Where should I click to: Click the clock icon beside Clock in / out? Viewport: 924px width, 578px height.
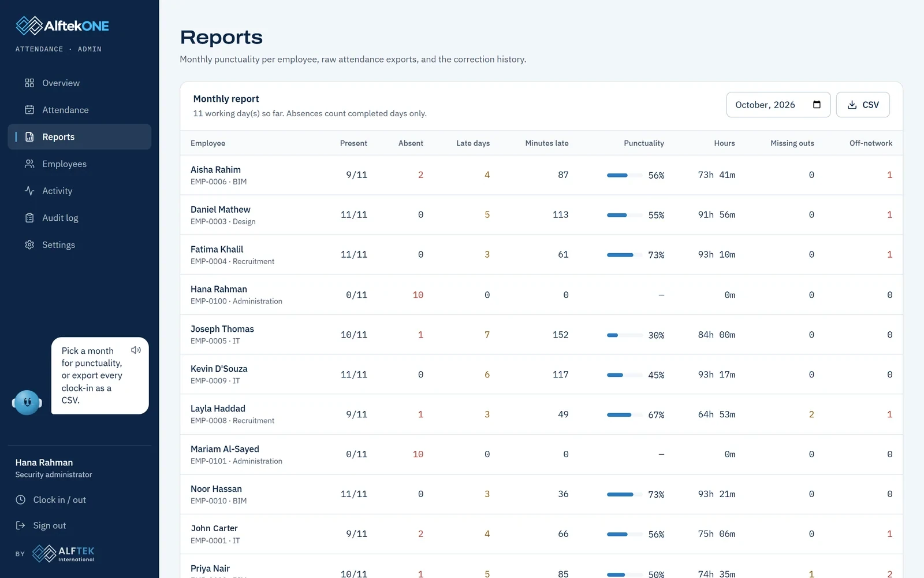(x=20, y=499)
